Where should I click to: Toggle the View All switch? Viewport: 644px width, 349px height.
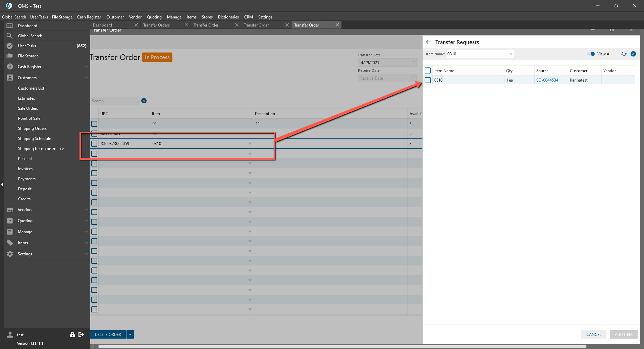[591, 54]
